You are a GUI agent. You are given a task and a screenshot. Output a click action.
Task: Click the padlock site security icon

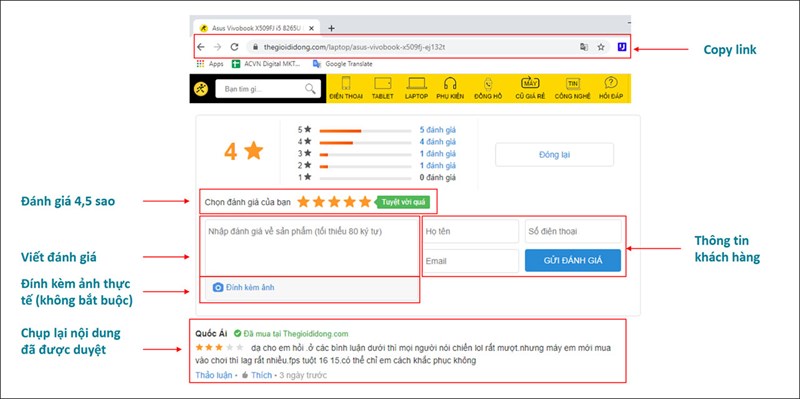(x=255, y=47)
